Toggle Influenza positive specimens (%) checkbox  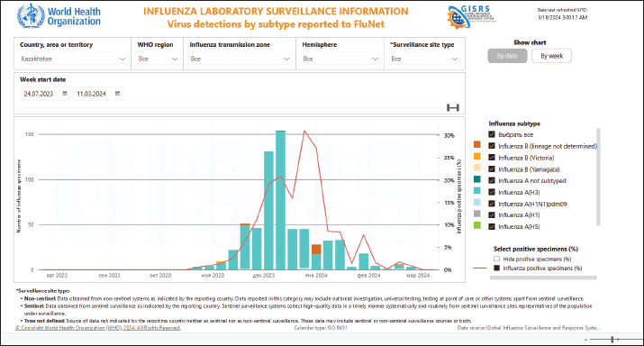[496, 268]
